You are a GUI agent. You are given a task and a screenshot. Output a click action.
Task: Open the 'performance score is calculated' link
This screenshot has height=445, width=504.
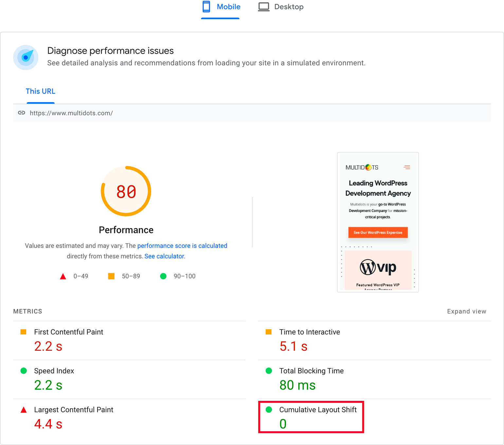coord(182,246)
